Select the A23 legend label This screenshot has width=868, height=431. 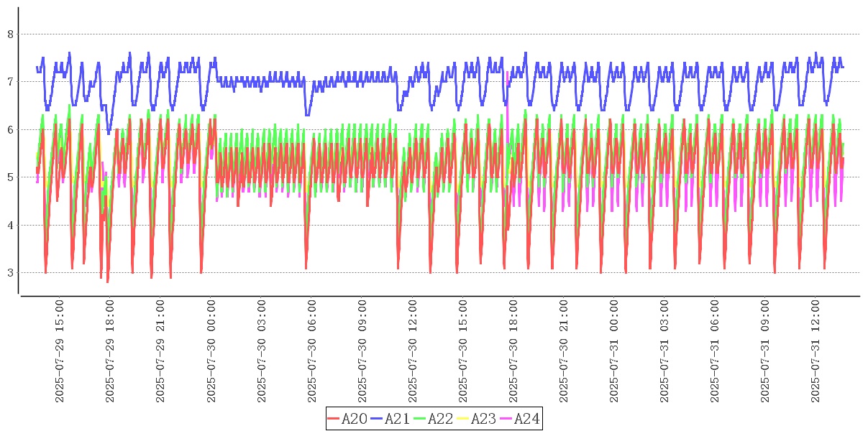point(484,419)
